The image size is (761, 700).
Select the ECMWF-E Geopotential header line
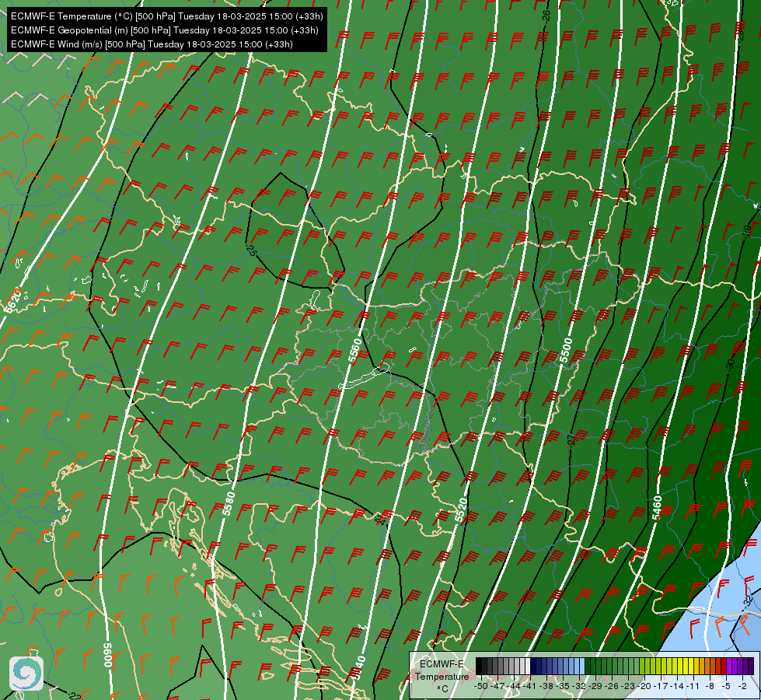coord(165,30)
